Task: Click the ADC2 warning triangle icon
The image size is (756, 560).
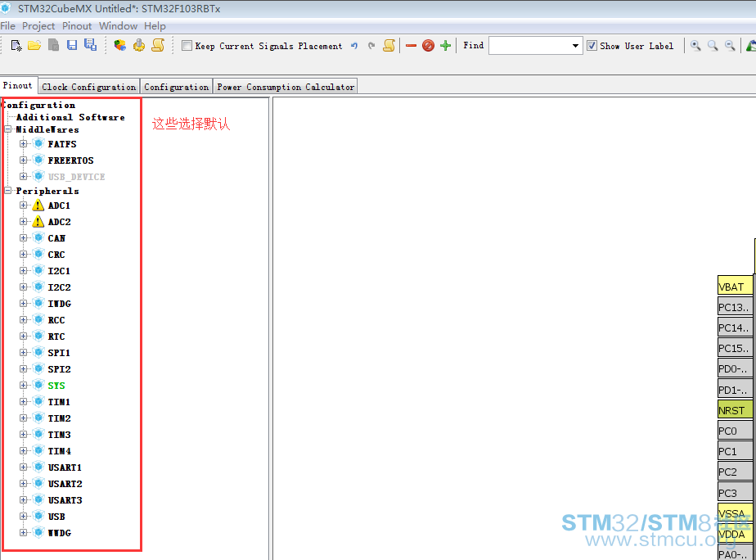Action: pyautogui.click(x=38, y=222)
